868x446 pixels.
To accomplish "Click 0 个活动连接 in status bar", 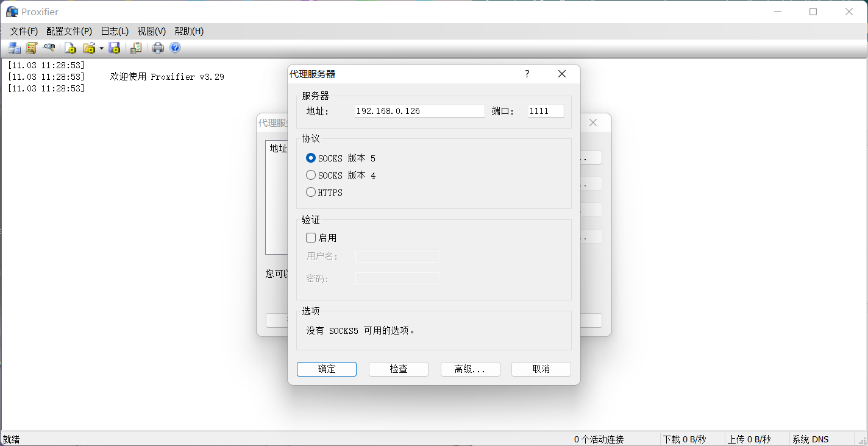I will (x=599, y=439).
